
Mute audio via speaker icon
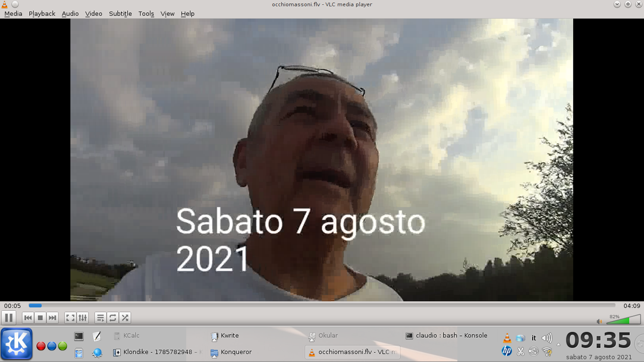pos(599,321)
